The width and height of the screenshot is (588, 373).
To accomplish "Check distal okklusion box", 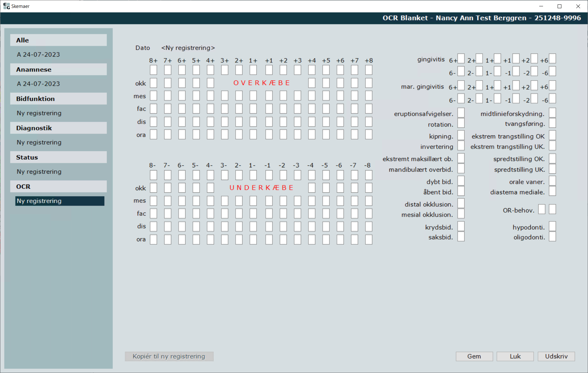I will (x=461, y=203).
